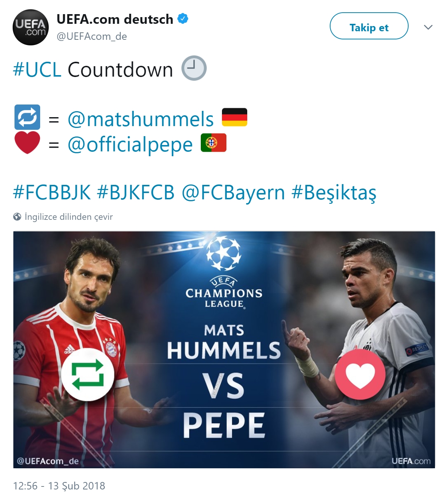
Task: Open the Hummels vs Pepe image
Action: click(224, 350)
